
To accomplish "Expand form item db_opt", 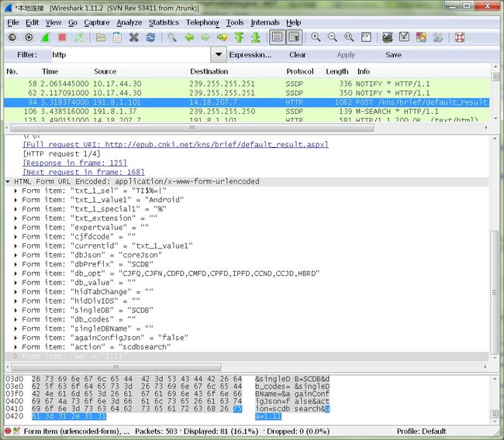I will pos(16,273).
